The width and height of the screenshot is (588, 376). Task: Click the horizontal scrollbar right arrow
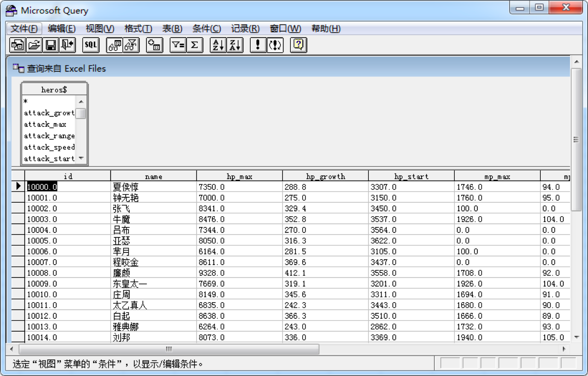564,349
